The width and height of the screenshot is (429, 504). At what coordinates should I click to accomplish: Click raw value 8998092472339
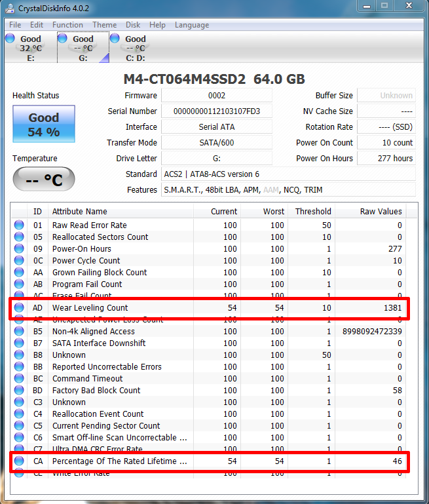pos(372,332)
